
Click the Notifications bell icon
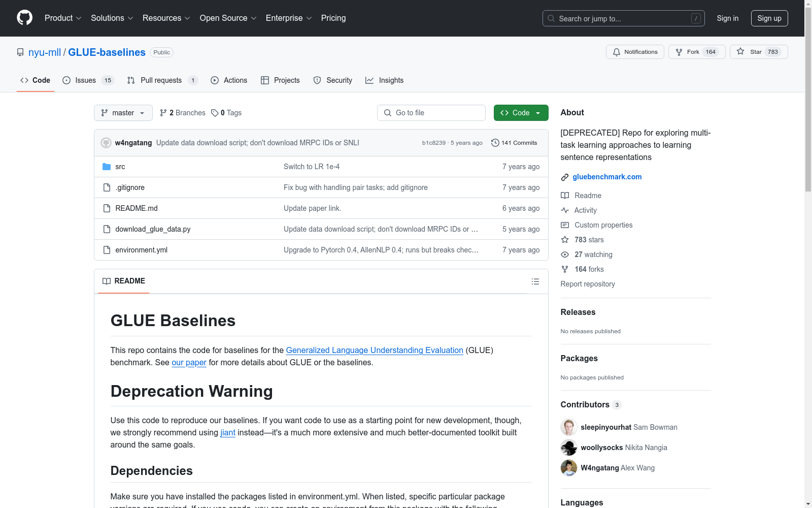[x=617, y=52]
